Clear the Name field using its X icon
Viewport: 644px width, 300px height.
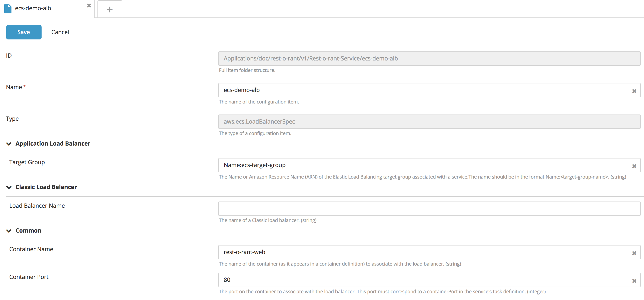point(634,91)
